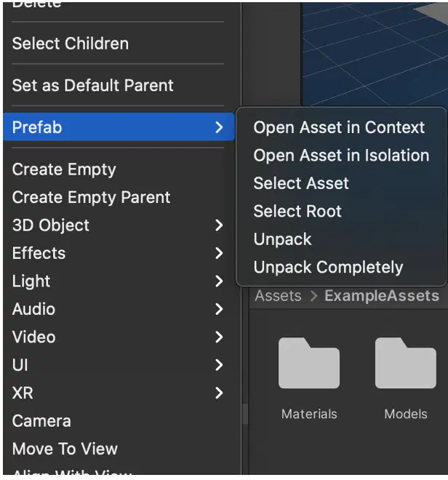Open the Materials folder icon
Screen dimensions: 448x480
[308, 363]
